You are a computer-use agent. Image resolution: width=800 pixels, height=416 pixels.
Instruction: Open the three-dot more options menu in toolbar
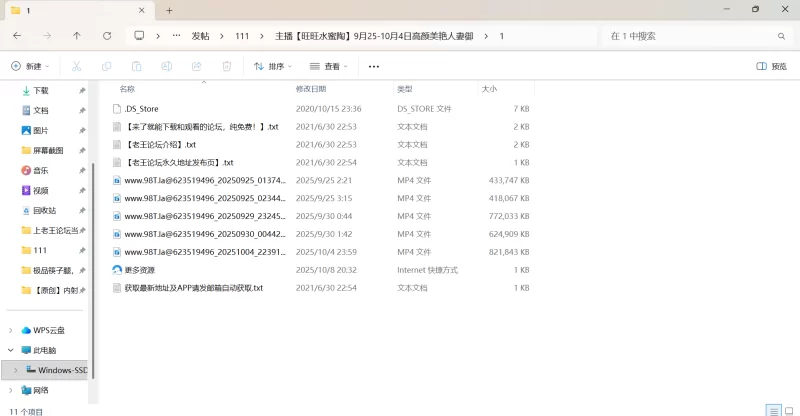[374, 67]
